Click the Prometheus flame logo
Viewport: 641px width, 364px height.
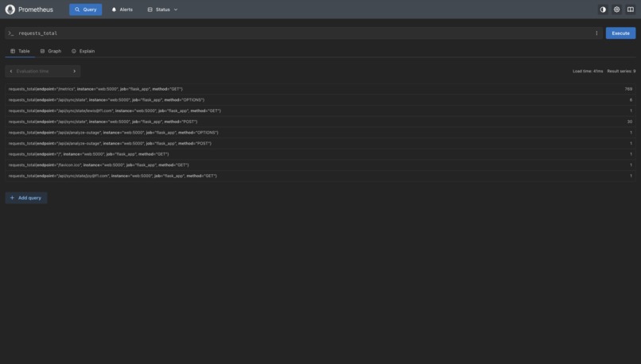coord(10,10)
